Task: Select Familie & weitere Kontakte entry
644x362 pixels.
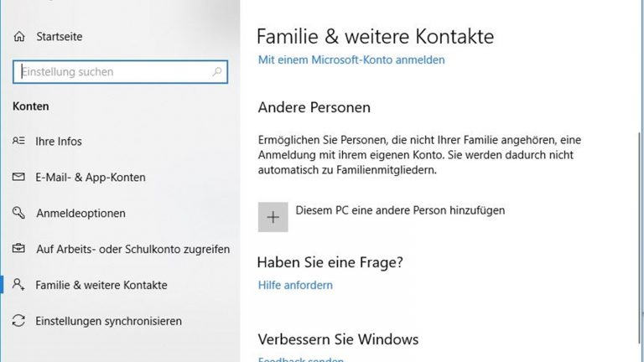Action: point(101,285)
